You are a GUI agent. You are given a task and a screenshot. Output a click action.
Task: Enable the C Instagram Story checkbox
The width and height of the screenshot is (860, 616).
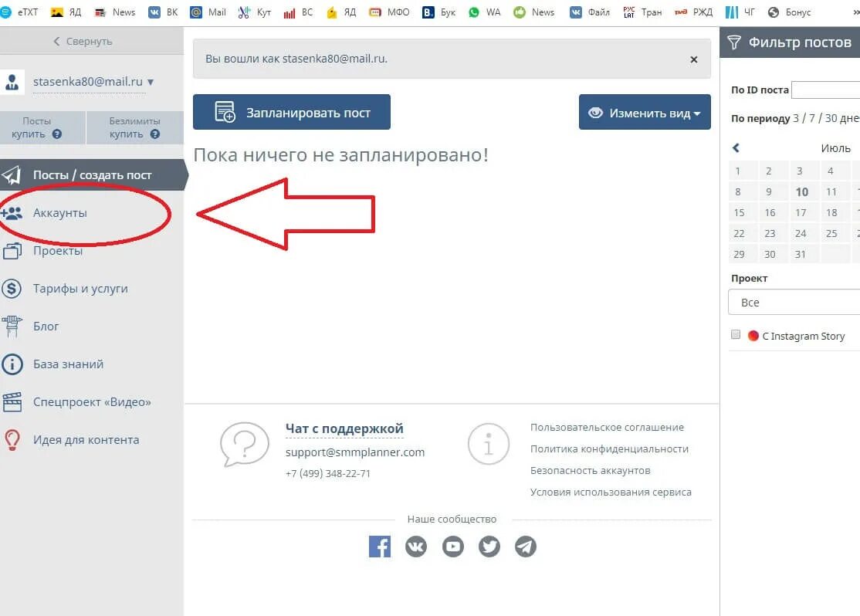click(x=736, y=334)
